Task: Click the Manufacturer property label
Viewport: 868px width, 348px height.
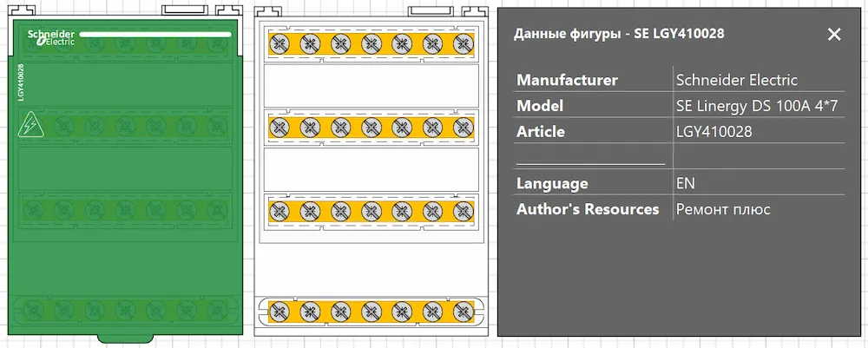Action: click(567, 80)
